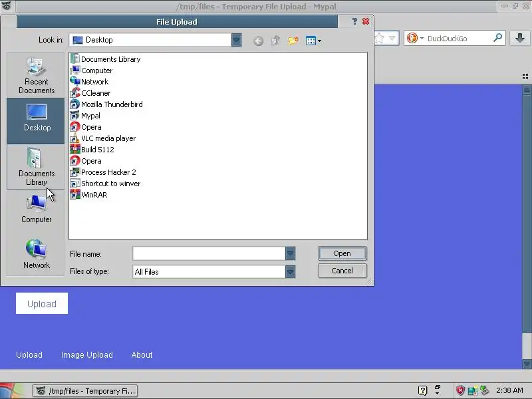
Task: Go back to the last folder visited
Action: [258, 41]
